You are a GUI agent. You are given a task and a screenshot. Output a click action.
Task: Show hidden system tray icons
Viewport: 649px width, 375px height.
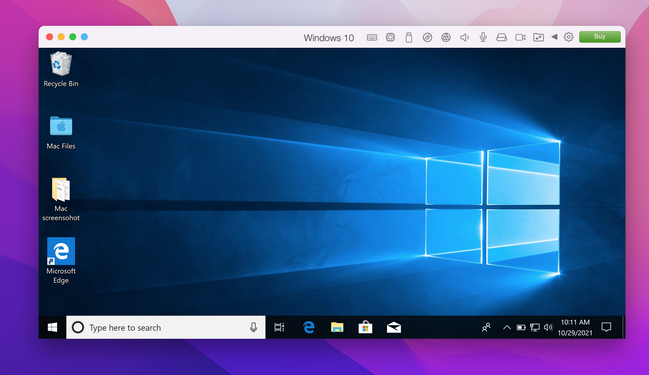pyautogui.click(x=507, y=327)
